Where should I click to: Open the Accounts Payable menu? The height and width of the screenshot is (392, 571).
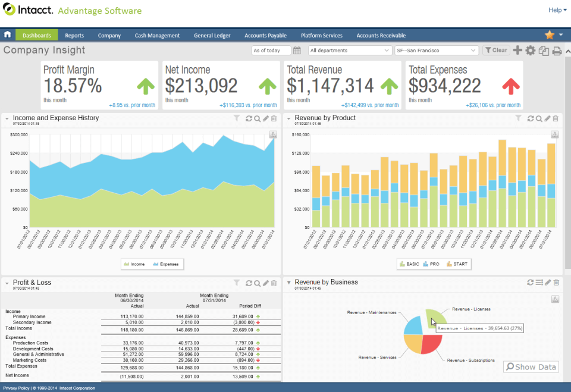[x=265, y=35]
